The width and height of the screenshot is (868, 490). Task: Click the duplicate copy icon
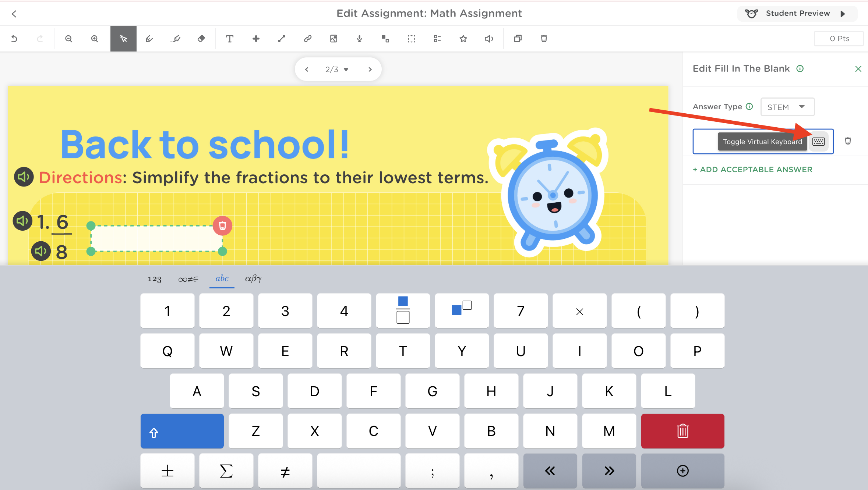point(518,39)
